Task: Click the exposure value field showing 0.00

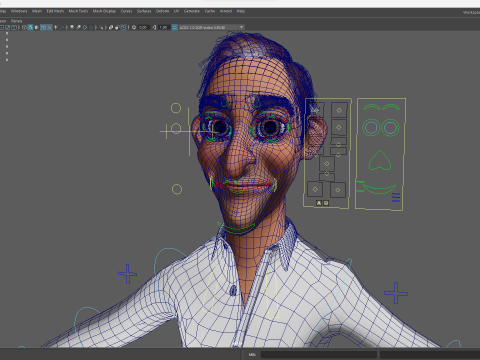Action: [x=143, y=27]
